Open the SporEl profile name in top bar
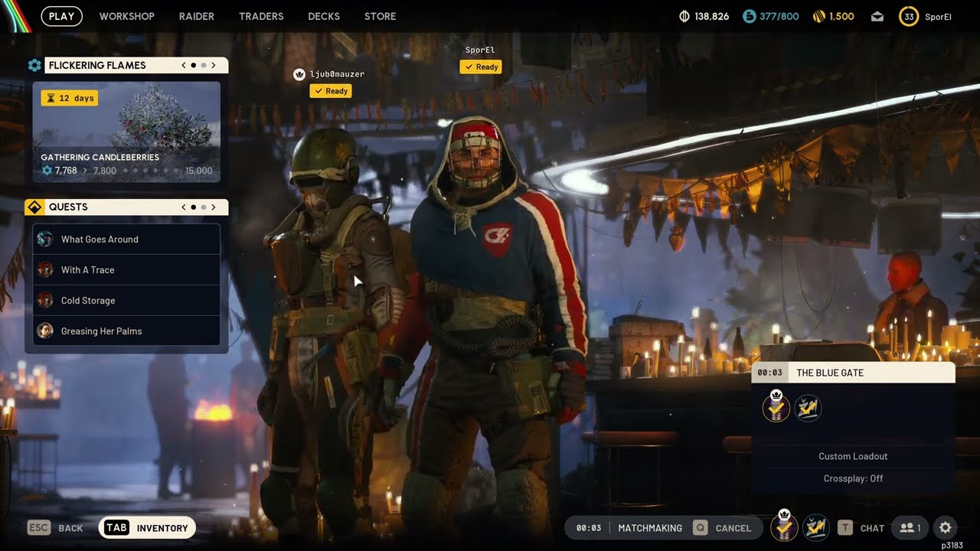The height and width of the screenshot is (551, 980). pos(938,17)
